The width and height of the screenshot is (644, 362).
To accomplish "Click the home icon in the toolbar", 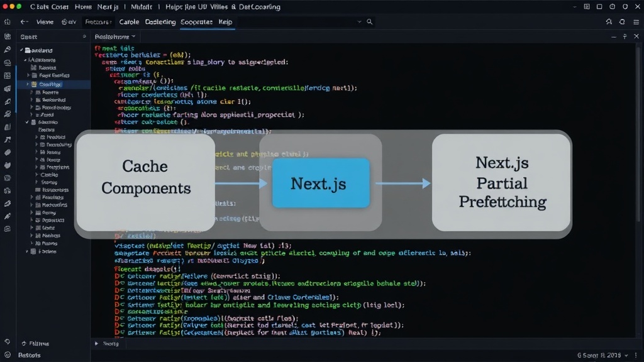I will pyautogui.click(x=7, y=22).
